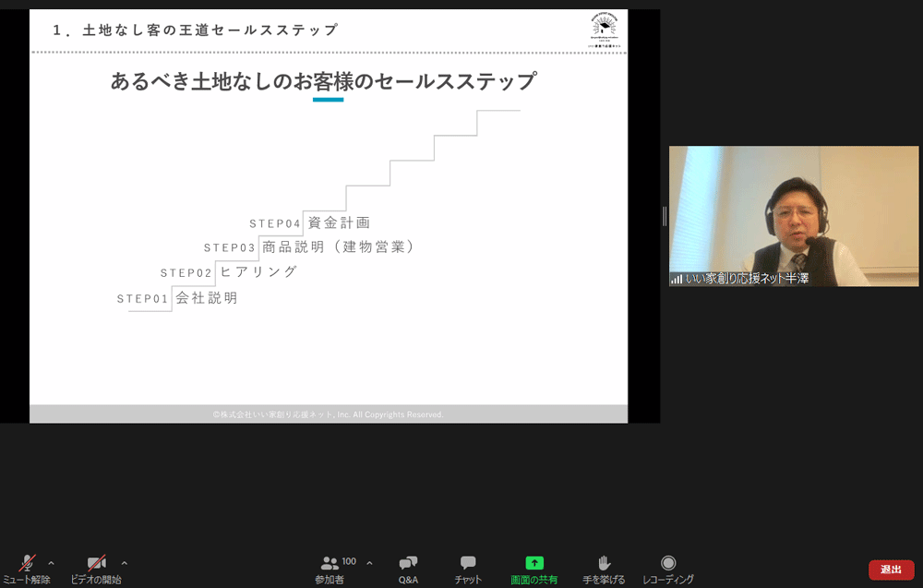This screenshot has height=588, width=923.
Task: Click the green share screen (画面の共有) icon
Action: click(533, 563)
